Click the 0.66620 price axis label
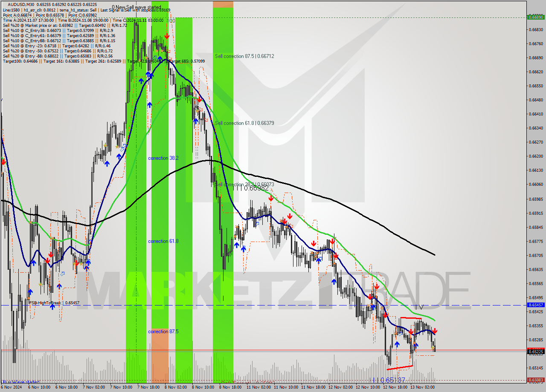Image resolution: width=546 pixels, height=392 pixels. pyautogui.click(x=536, y=72)
